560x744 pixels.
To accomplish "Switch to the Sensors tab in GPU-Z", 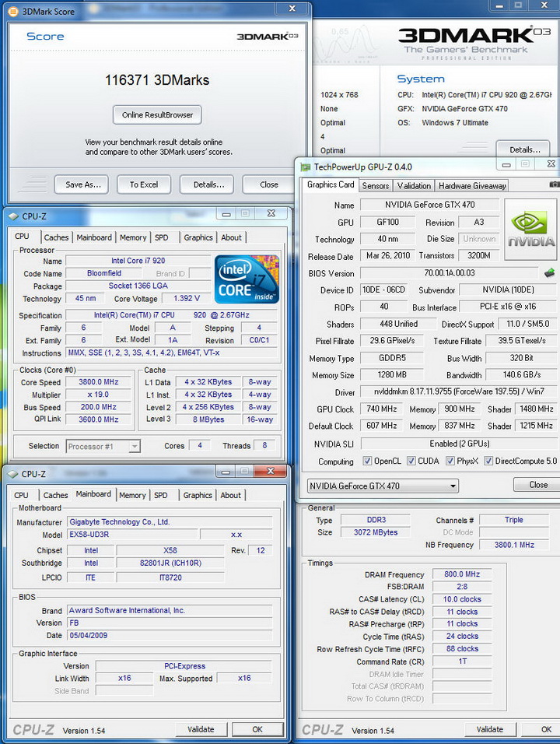I will [376, 186].
